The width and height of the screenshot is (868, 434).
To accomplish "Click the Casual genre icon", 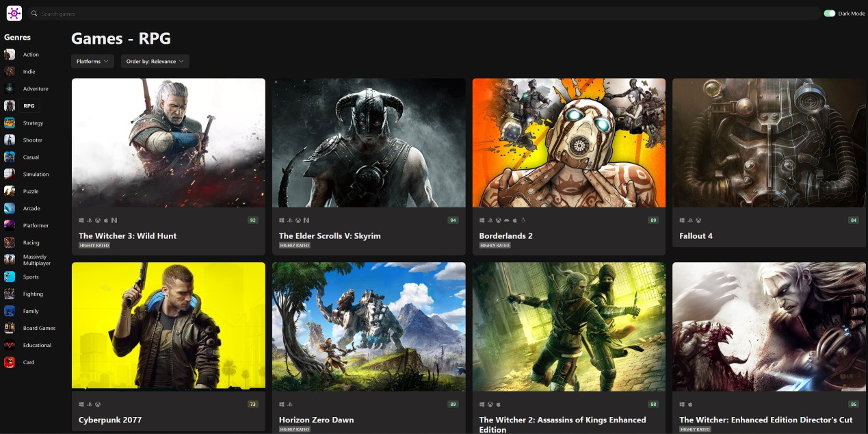I will click(10, 157).
